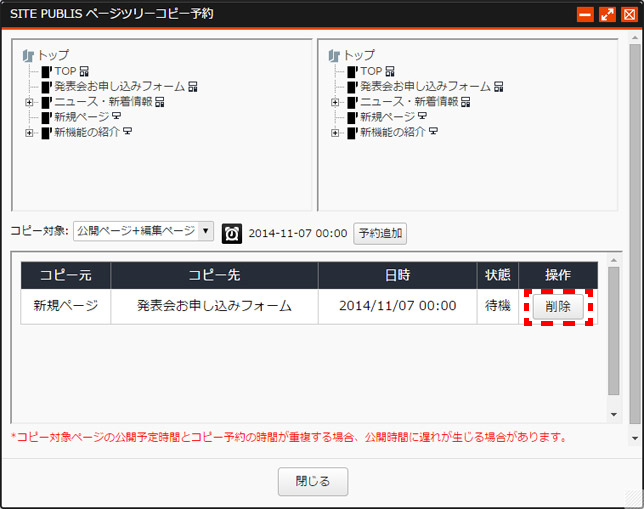644x509 pixels.
Task: Click the 新規ページ cell in reservation table
Action: [x=66, y=306]
